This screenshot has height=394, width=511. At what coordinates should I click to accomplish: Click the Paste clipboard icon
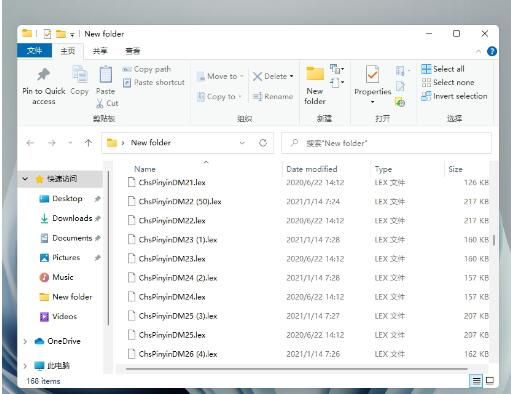pyautogui.click(x=106, y=74)
